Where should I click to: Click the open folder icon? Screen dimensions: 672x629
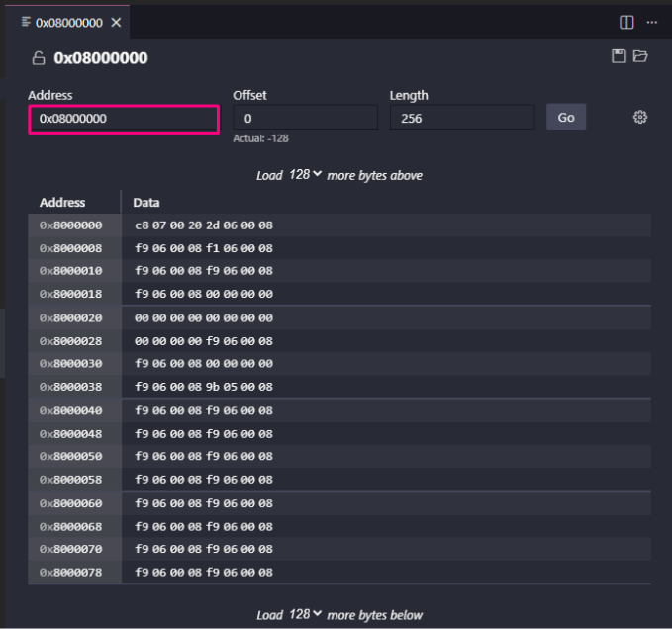click(640, 56)
